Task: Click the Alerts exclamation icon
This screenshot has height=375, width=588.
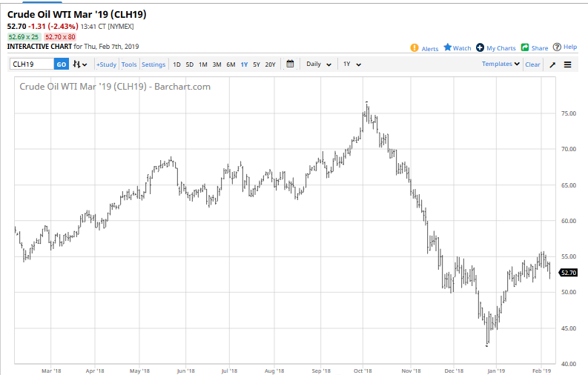Action: 414,48
